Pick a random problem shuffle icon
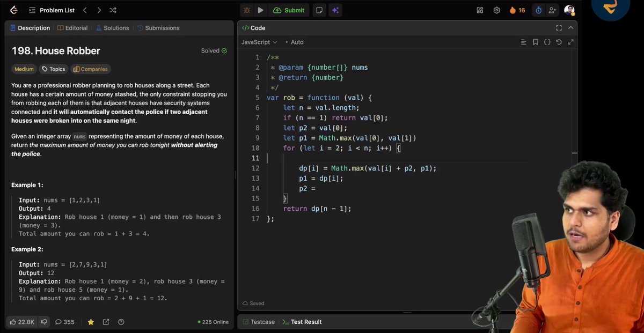 [x=113, y=10]
